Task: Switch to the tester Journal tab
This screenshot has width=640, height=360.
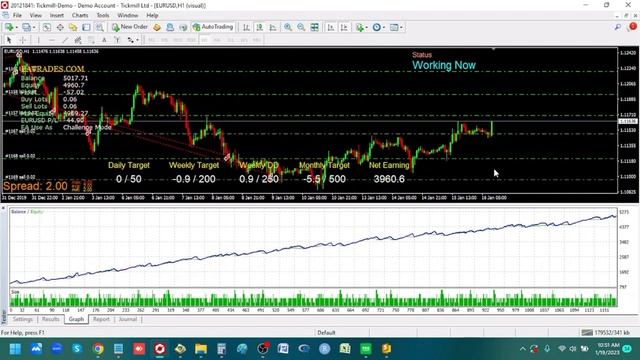Action: 128,319
